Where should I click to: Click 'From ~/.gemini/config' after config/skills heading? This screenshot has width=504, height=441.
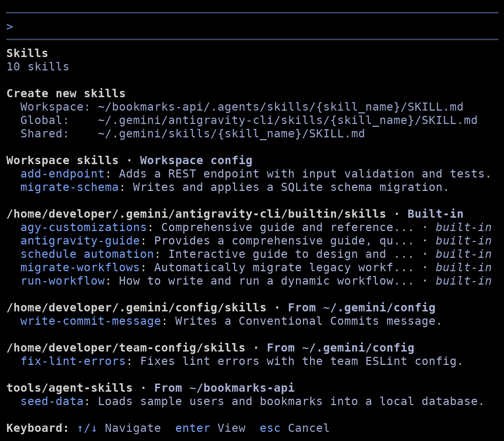pyautogui.click(x=361, y=308)
